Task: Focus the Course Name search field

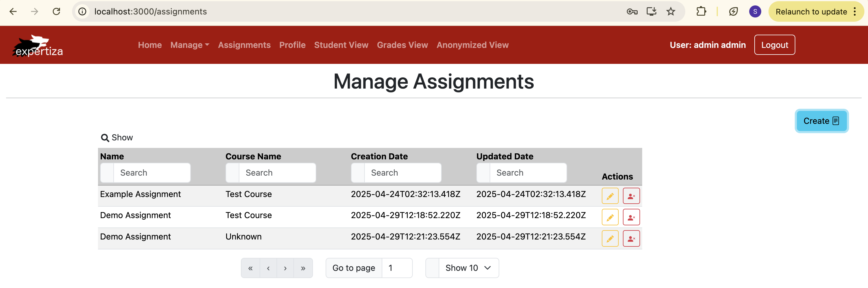Action: tap(277, 173)
